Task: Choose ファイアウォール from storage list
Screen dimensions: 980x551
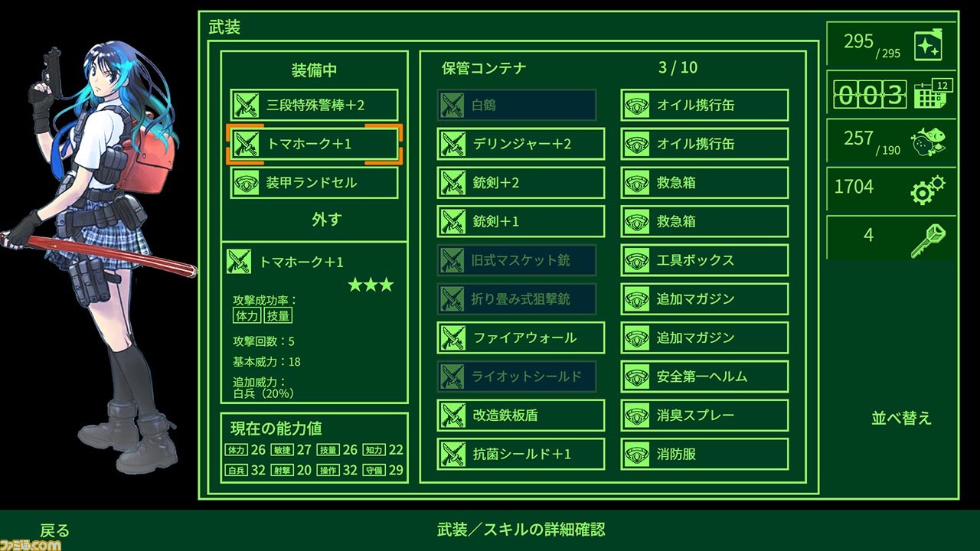Action: click(x=521, y=337)
